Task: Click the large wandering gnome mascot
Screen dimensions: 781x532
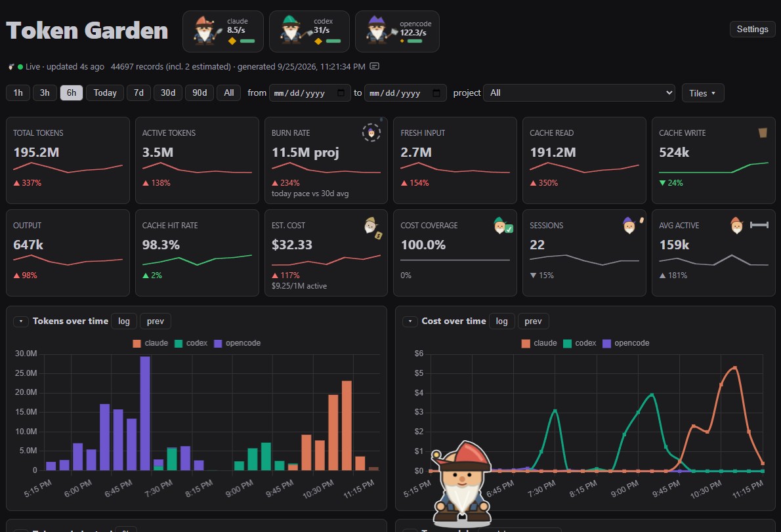Action: pyautogui.click(x=462, y=483)
